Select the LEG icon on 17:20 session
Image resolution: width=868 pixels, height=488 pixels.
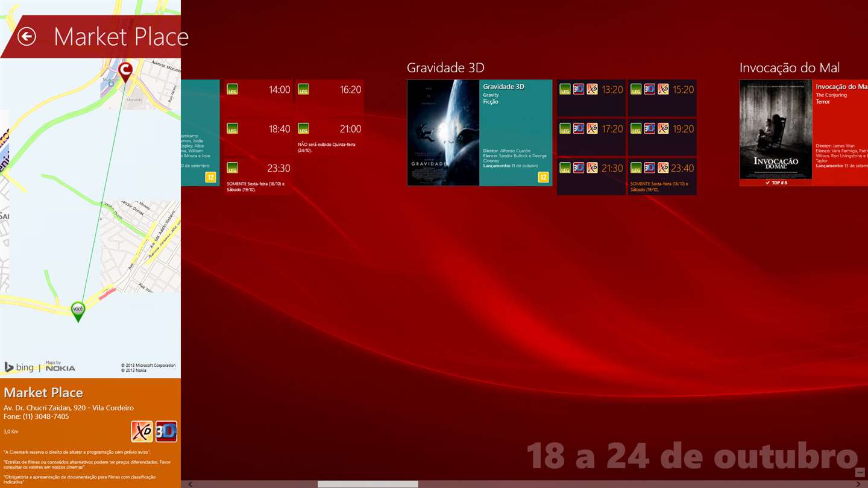click(x=565, y=128)
